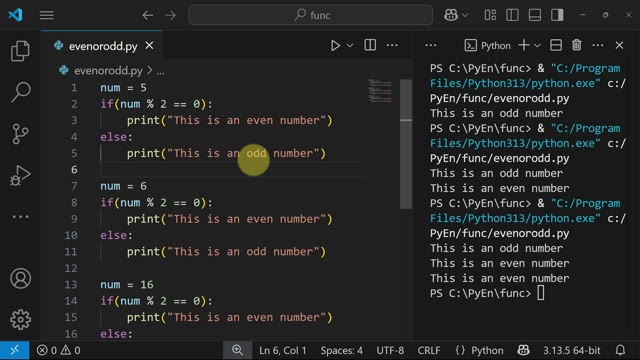
Task: Open Customize Layout icon
Action: [490, 15]
